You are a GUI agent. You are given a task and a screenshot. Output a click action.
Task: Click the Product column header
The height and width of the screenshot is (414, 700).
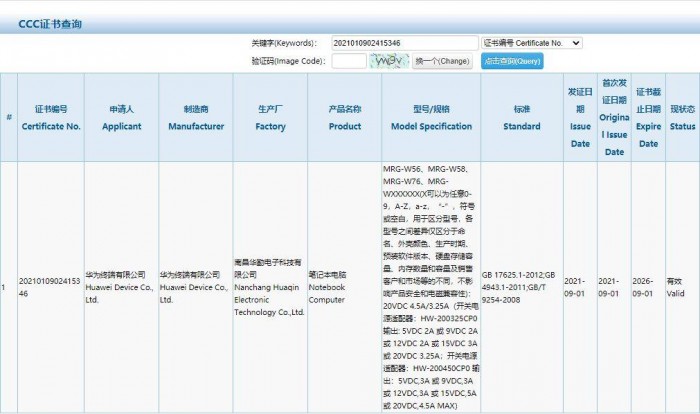(345, 117)
